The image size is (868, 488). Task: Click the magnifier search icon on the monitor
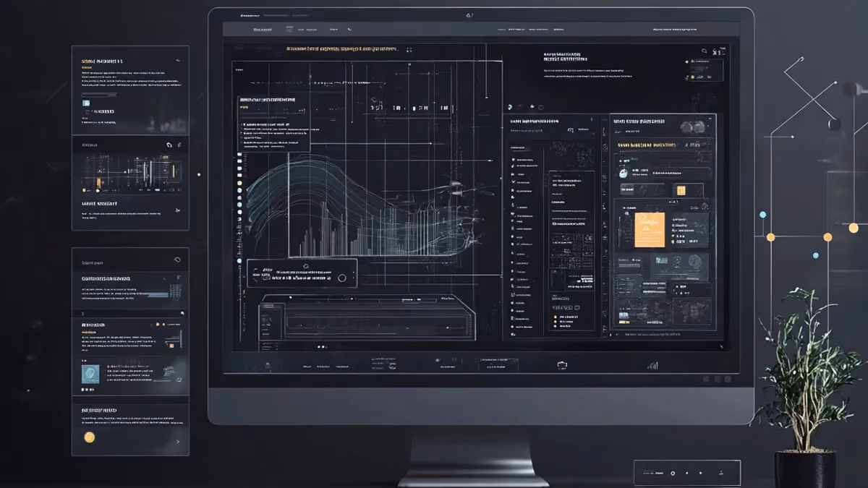point(704,51)
